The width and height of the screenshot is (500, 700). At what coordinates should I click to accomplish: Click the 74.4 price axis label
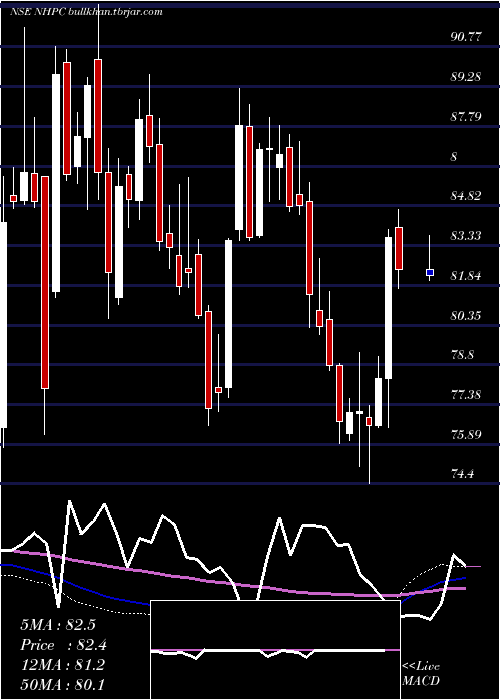462,474
